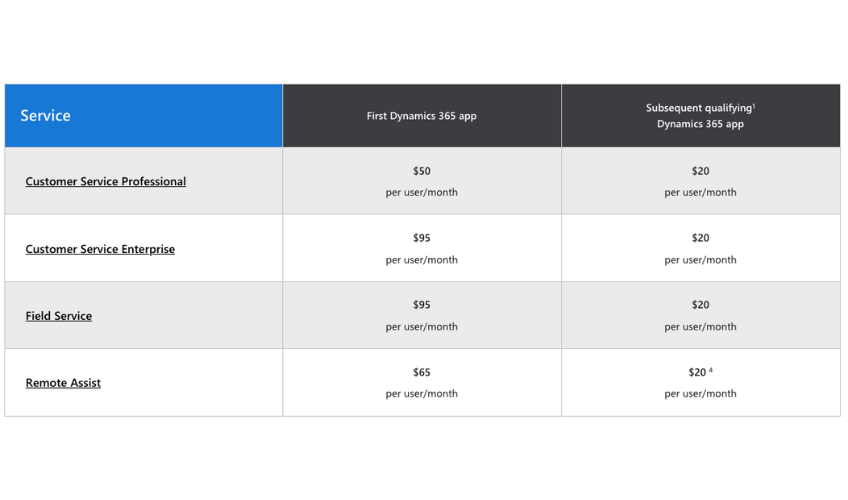Open the Customer Service Enterprise link
The width and height of the screenshot is (848, 500).
coord(100,249)
